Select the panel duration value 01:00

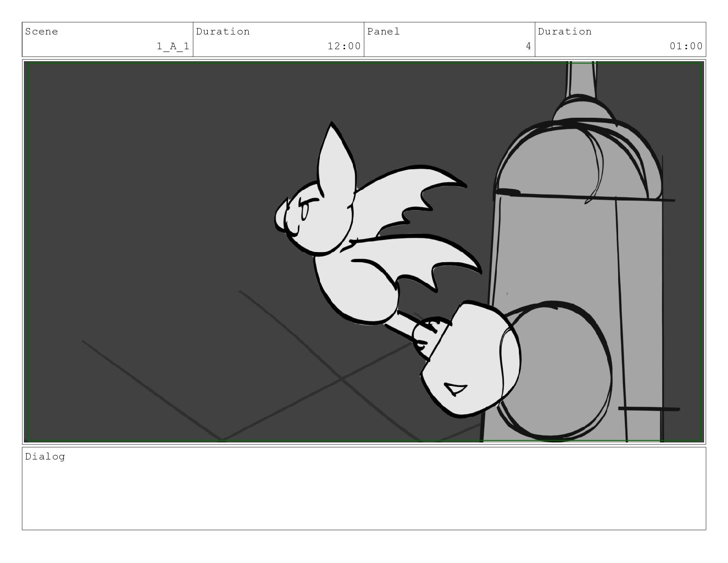[x=686, y=46]
